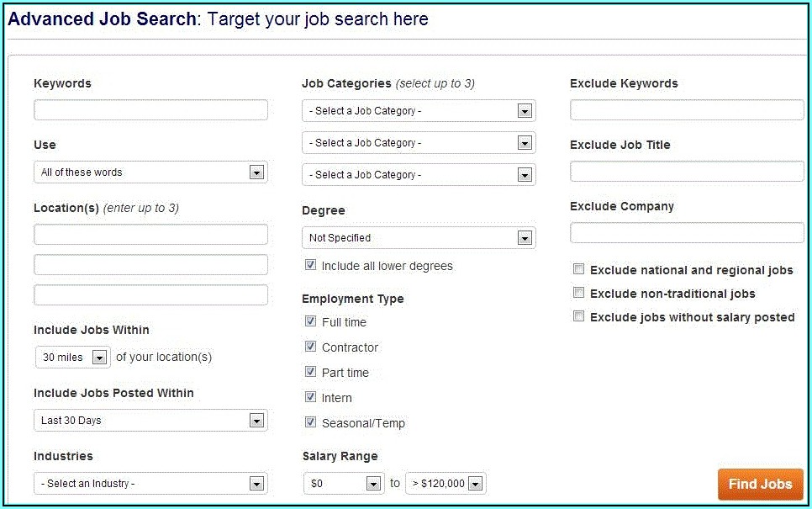
Task: Open the second Job Category dropdown
Action: 419,143
